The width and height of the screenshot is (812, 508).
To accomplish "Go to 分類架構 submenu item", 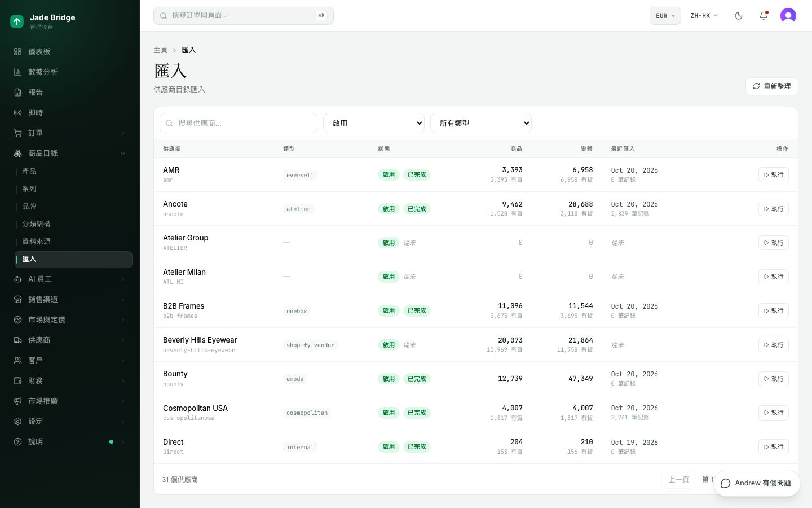I will [x=36, y=224].
